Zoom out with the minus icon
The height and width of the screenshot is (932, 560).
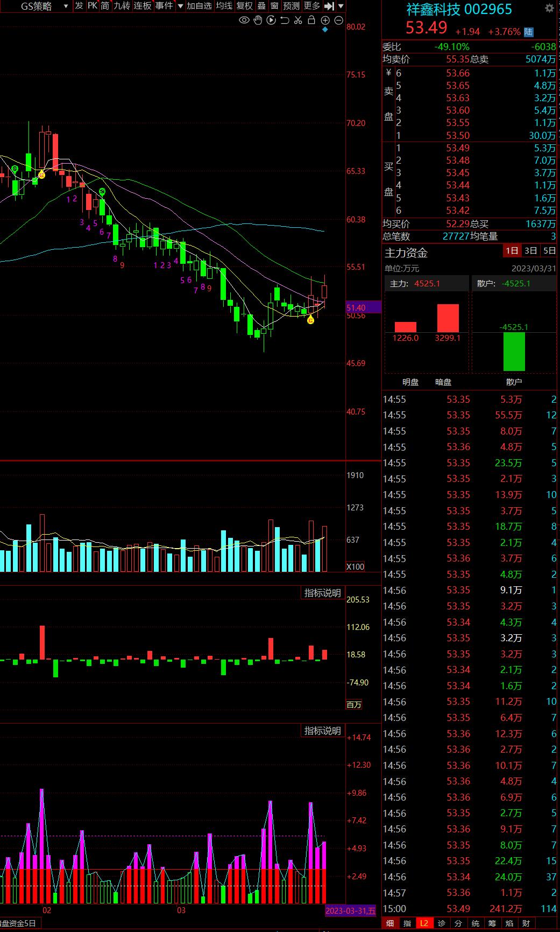pyautogui.click(x=339, y=20)
